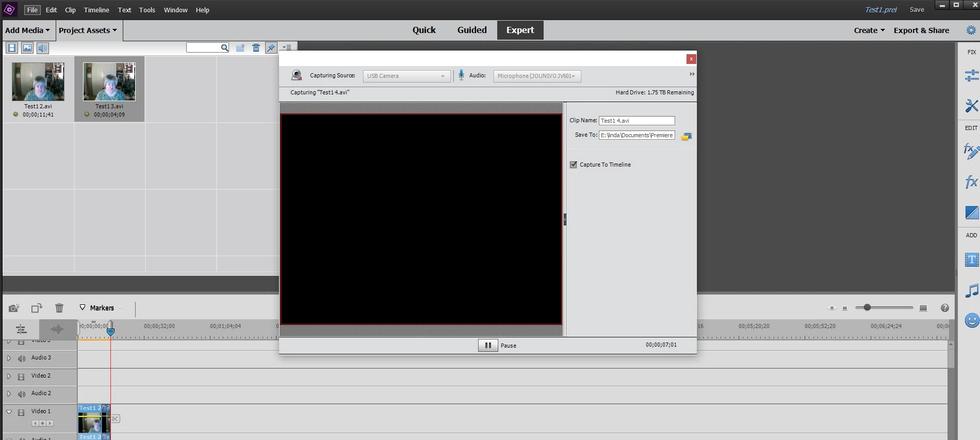Viewport: 980px width, 440px height.
Task: Click Export & Share
Action: click(x=921, y=30)
